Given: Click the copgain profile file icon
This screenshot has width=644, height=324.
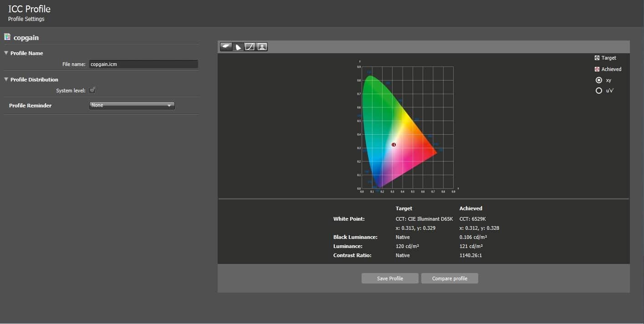Looking at the screenshot, I should 7,37.
